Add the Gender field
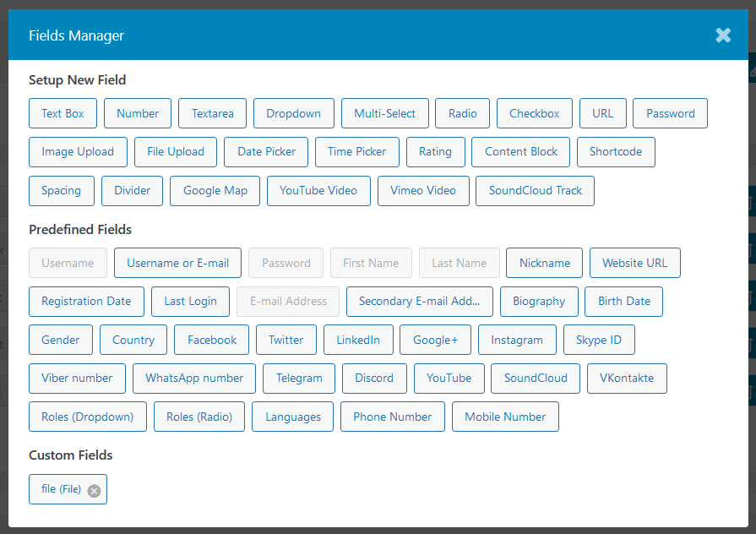The image size is (756, 534). 61,340
